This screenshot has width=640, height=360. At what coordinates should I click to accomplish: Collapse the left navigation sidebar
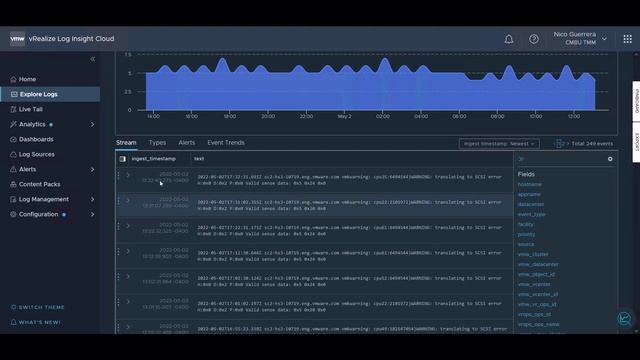(93, 59)
